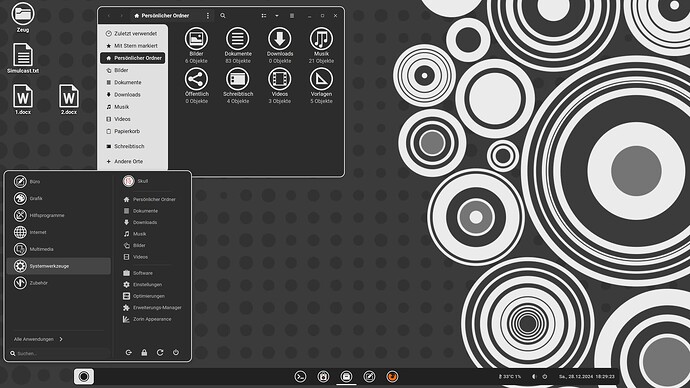690x388 pixels.
Task: Open Persönlicher Ordner from the start menu
Action: click(150, 199)
